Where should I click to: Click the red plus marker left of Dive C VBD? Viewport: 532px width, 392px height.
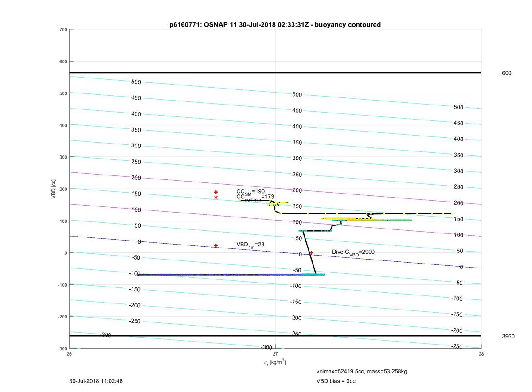tap(311, 253)
